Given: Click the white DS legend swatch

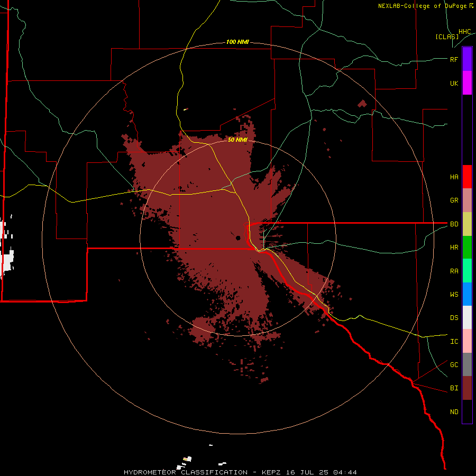Looking at the screenshot, I should 467,317.
